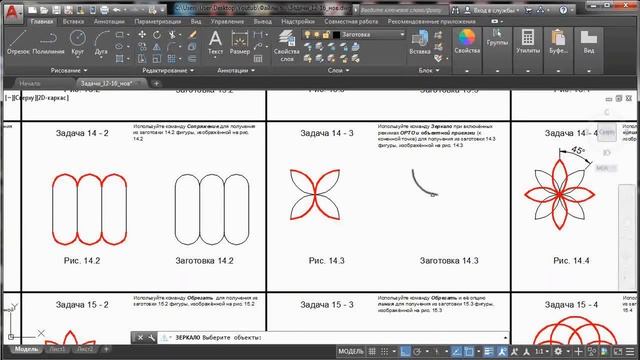The height and width of the screenshot is (360, 640).
Task: Expand the Редактирование panel
Action: coord(168,71)
